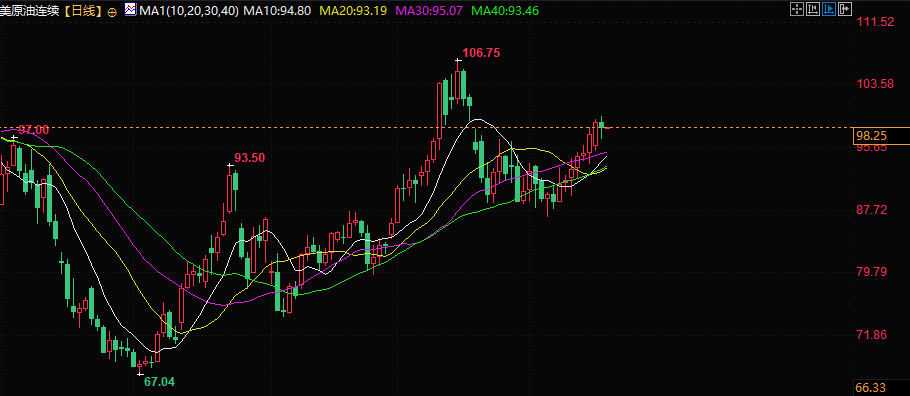
Task: Toggle the highlighted blue axis play icon
Action: pyautogui.click(x=829, y=8)
